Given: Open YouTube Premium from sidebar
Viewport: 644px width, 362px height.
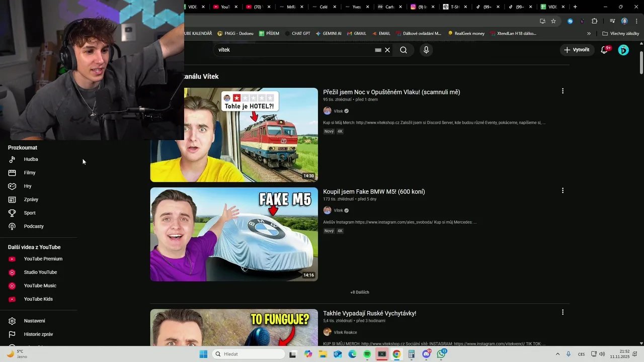Looking at the screenshot, I should click(42, 259).
